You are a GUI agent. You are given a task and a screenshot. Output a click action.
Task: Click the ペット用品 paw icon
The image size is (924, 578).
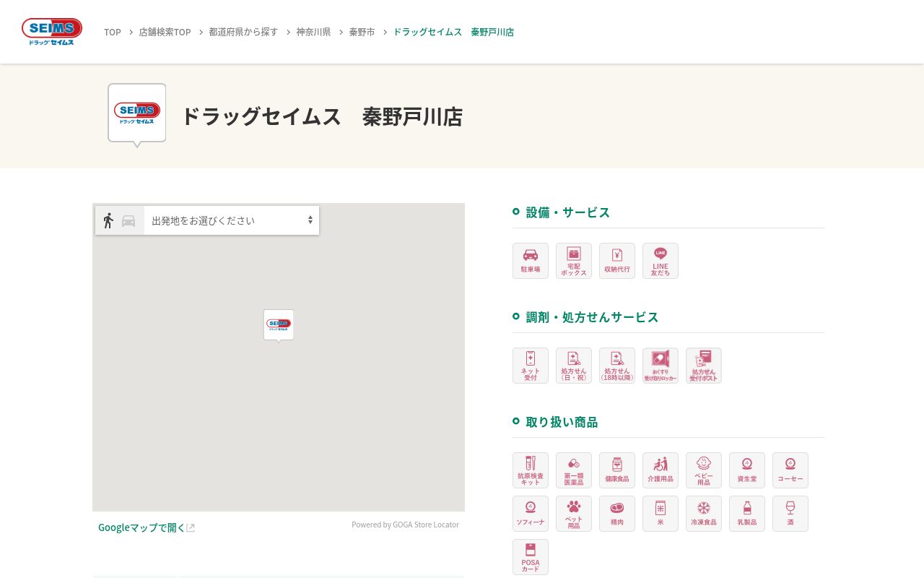(574, 514)
